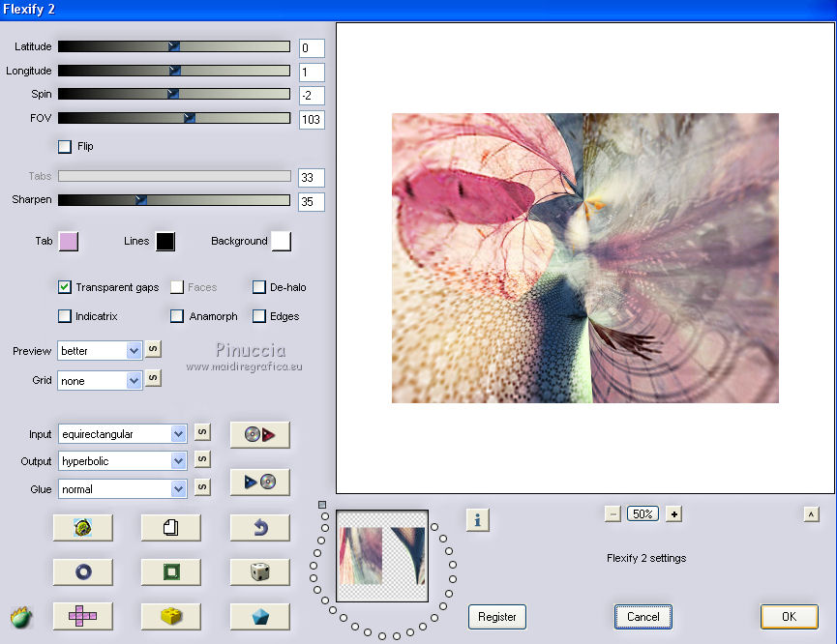837x644 pixels.
Task: Click the S button next to Input
Action: [x=202, y=432]
